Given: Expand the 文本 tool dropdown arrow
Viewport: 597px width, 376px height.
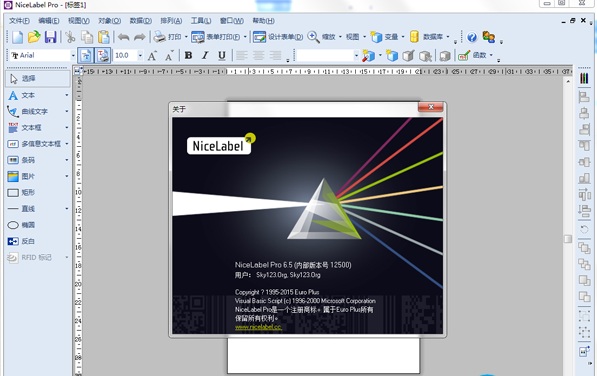Looking at the screenshot, I should tap(67, 95).
